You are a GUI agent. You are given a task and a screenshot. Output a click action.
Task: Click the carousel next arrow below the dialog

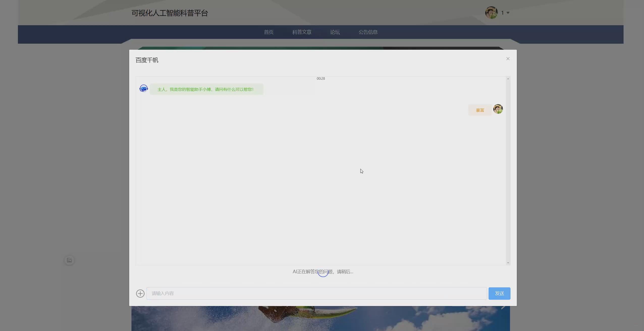pyautogui.click(x=503, y=307)
